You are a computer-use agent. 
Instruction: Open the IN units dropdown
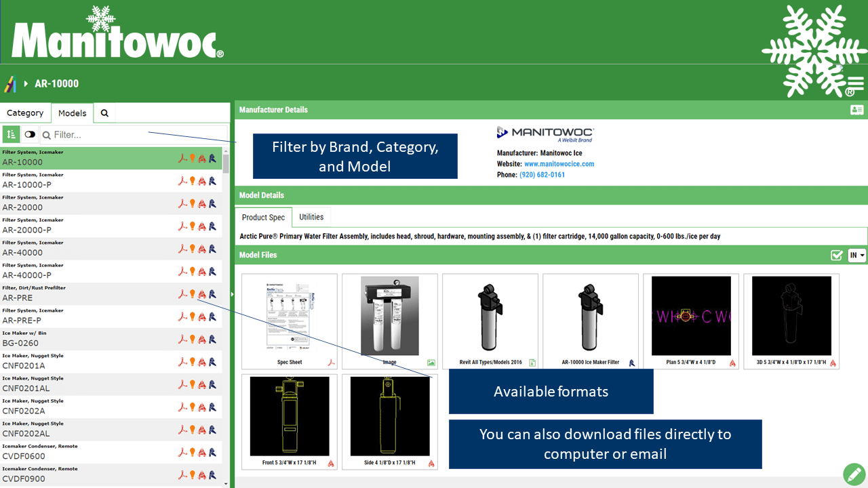857,256
